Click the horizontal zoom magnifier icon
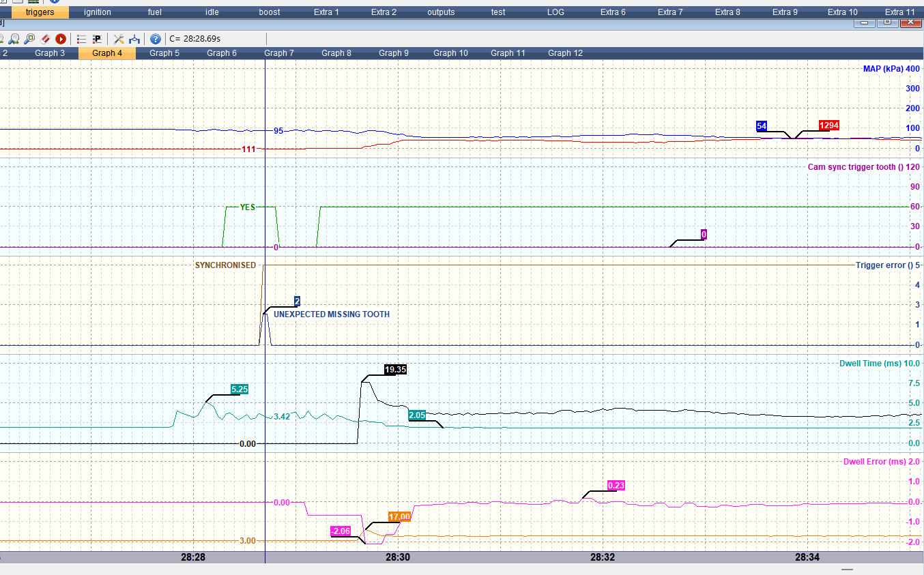924x575 pixels. pyautogui.click(x=14, y=39)
